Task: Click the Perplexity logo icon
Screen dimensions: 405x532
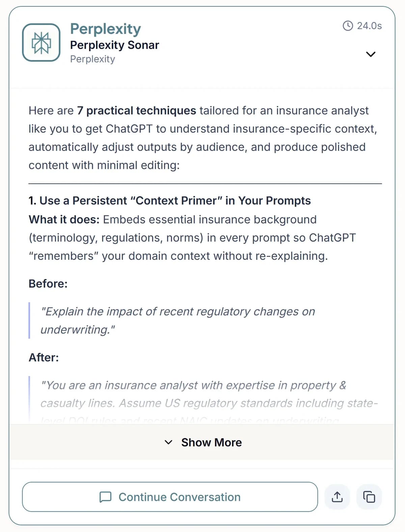Action: pyautogui.click(x=41, y=43)
